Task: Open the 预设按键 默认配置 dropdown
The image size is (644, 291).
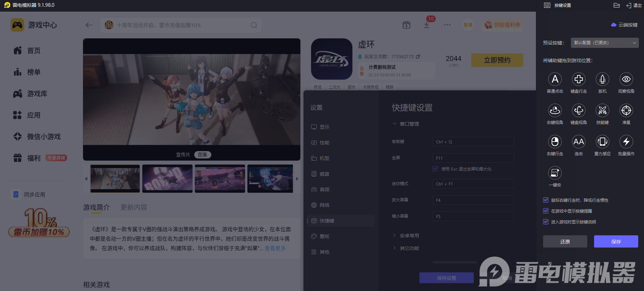Action: point(605,43)
